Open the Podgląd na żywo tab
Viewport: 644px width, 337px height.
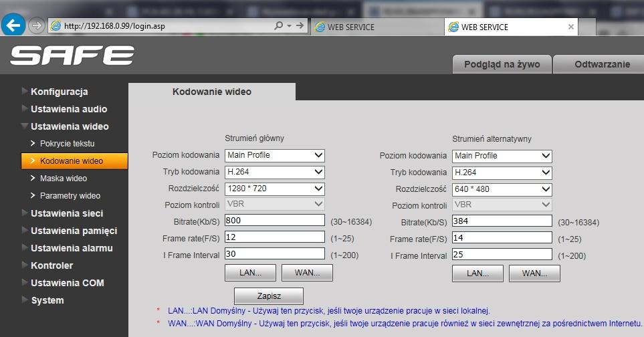click(x=502, y=64)
